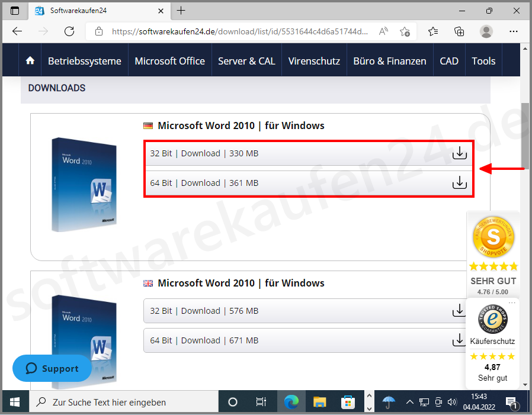Viewport: 532px width, 415px height.
Task: Open the Windows Start menu
Action: [15, 402]
